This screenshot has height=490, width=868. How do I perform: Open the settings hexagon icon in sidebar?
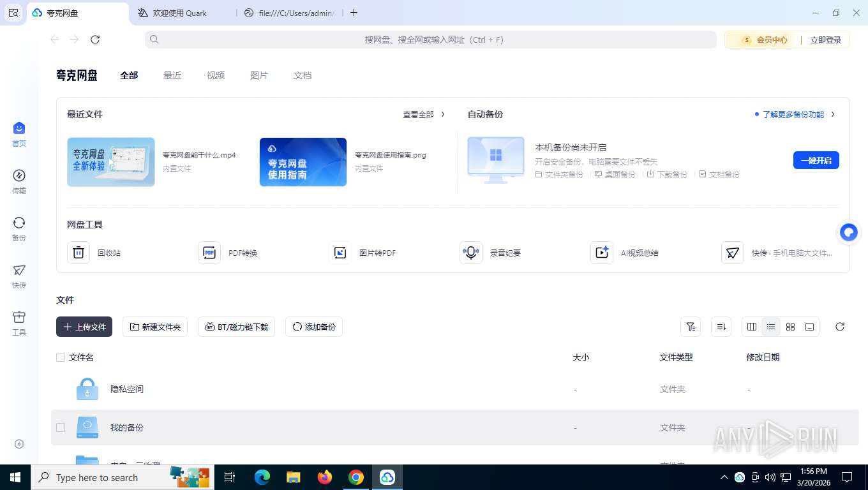coord(19,444)
